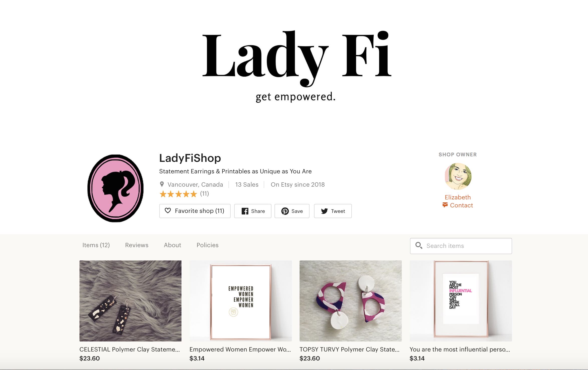Open the CELESTIAL earrings listing thumbnail
Viewport: 588px width, 370px height.
130,301
